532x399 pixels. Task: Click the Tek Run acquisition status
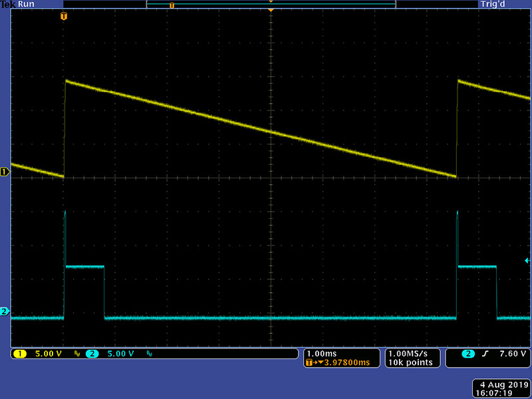coord(18,5)
